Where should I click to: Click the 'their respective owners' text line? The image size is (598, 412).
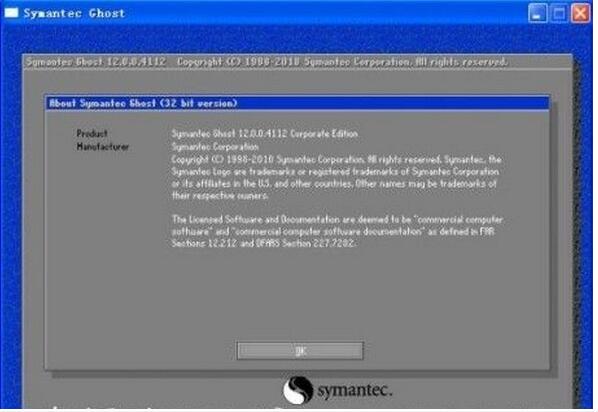pyautogui.click(x=220, y=196)
